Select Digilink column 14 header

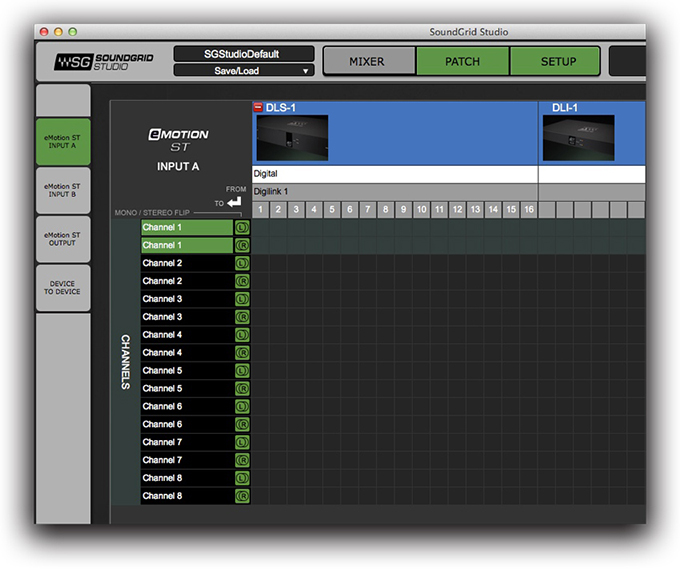coord(493,210)
